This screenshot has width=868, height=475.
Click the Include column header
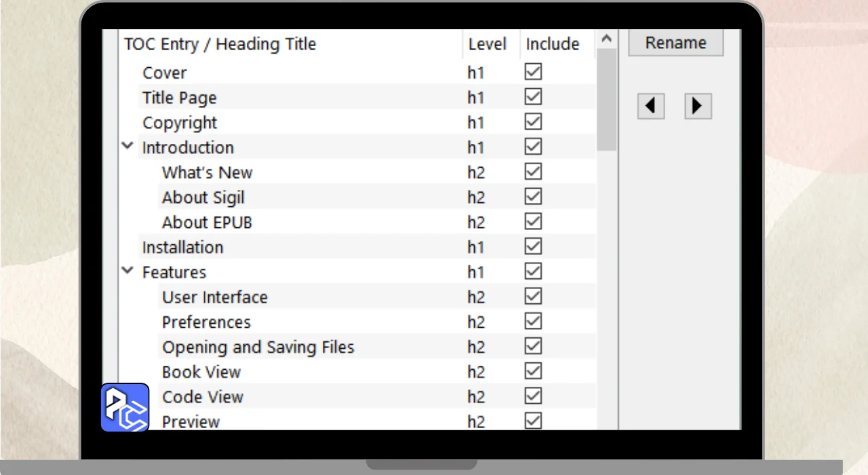pos(552,44)
